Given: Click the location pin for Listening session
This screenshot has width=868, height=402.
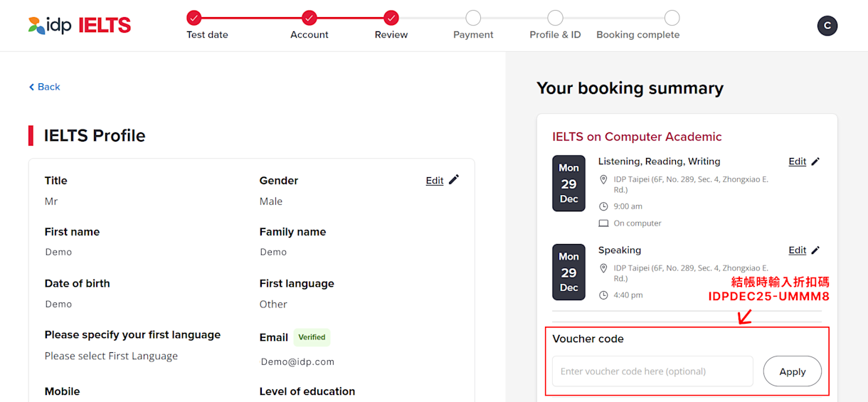Looking at the screenshot, I should coord(603,180).
